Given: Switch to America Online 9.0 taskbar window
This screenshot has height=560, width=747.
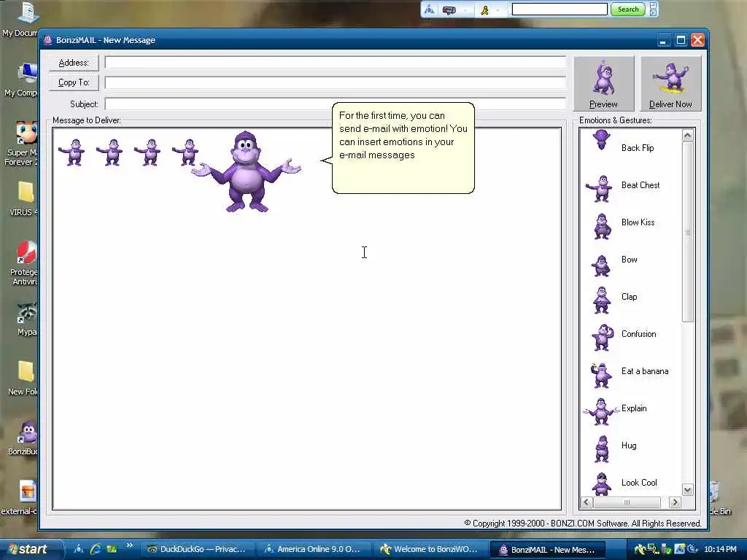Looking at the screenshot, I should (x=314, y=550).
